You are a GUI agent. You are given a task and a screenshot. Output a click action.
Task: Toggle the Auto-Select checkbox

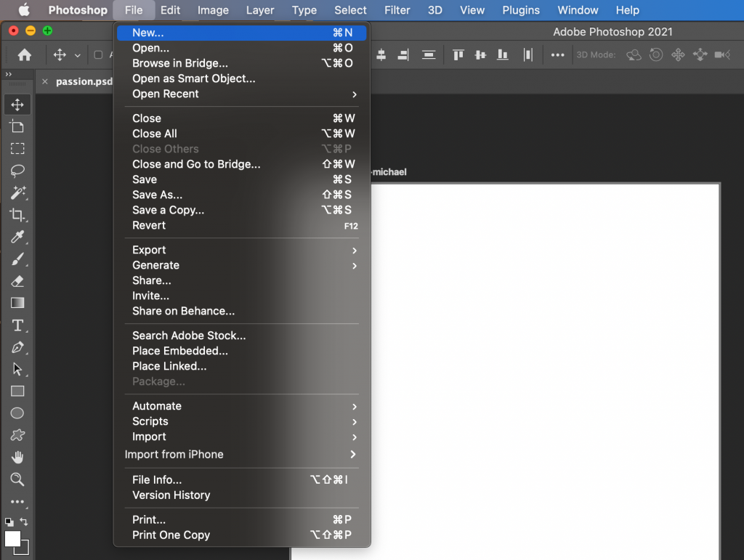[98, 55]
